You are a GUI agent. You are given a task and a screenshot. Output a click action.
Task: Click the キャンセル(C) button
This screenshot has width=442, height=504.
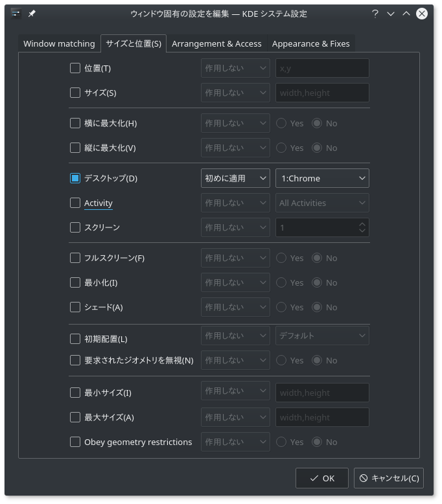click(389, 478)
